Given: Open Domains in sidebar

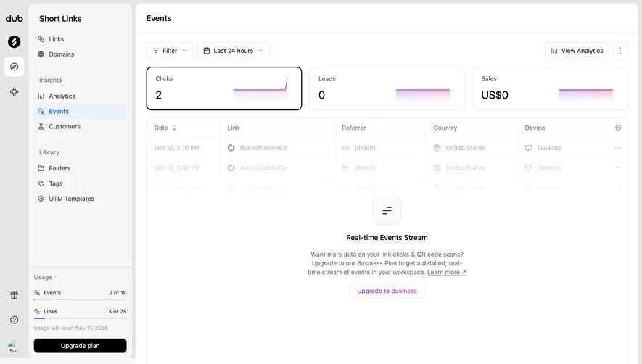Looking at the screenshot, I should click(x=81, y=54).
